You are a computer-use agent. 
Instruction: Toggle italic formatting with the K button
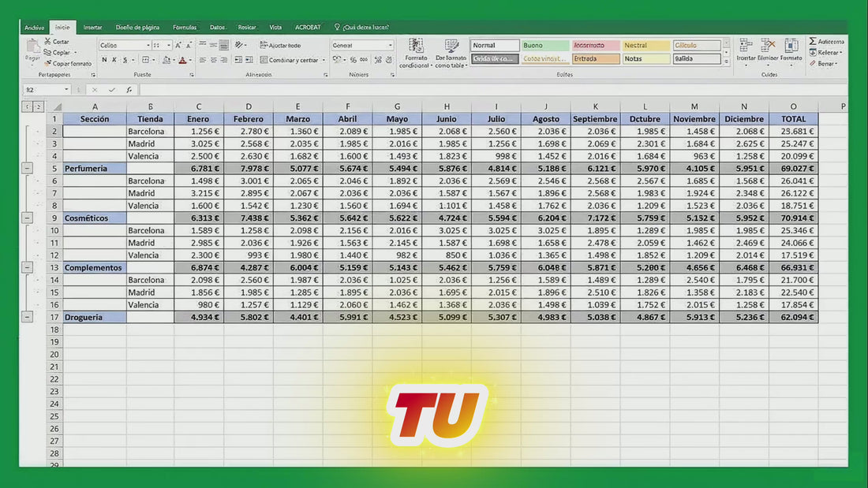click(114, 61)
